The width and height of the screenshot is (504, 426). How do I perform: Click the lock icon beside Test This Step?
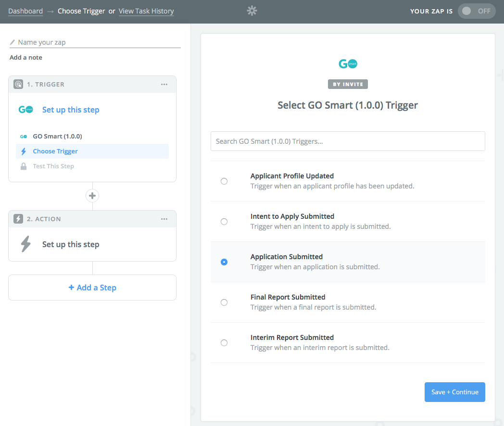coord(24,166)
